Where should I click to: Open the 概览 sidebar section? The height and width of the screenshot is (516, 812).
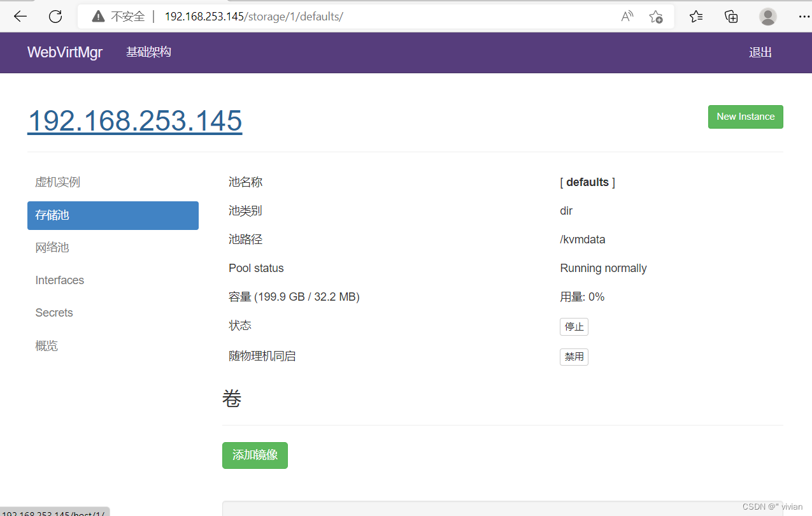tap(113, 346)
